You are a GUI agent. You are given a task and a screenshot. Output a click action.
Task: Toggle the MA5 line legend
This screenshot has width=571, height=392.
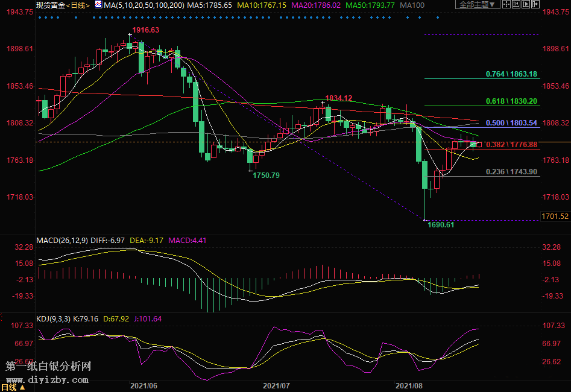[210, 5]
